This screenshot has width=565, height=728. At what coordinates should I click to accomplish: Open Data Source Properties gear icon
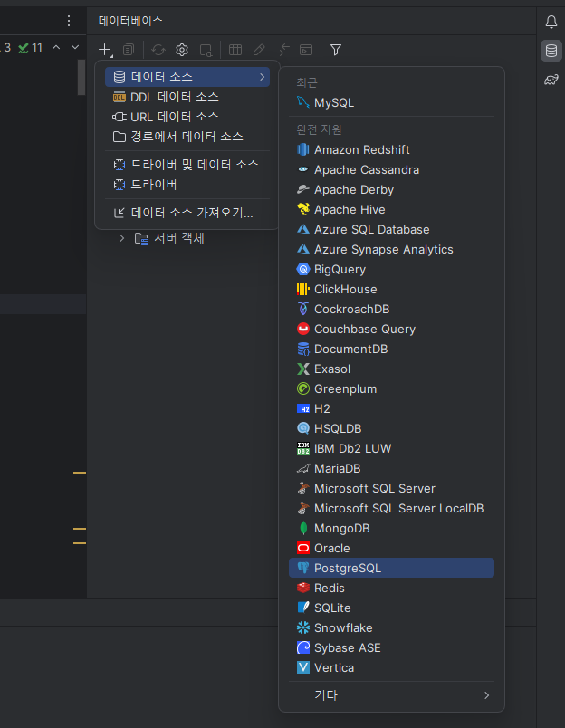pyautogui.click(x=182, y=50)
